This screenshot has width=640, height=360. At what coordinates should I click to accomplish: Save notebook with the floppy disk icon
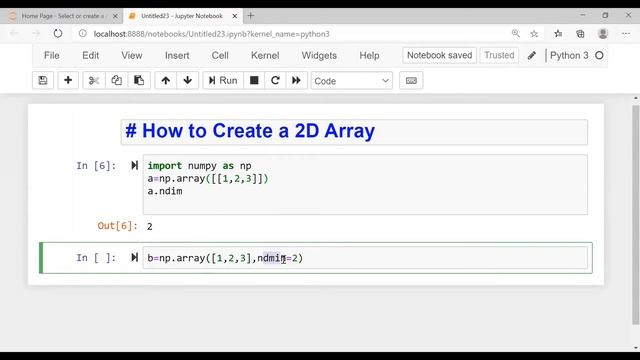pos(43,80)
